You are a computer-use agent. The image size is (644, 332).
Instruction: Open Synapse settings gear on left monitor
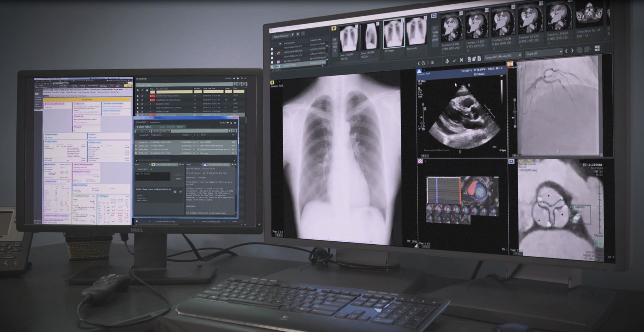pyautogui.click(x=241, y=78)
